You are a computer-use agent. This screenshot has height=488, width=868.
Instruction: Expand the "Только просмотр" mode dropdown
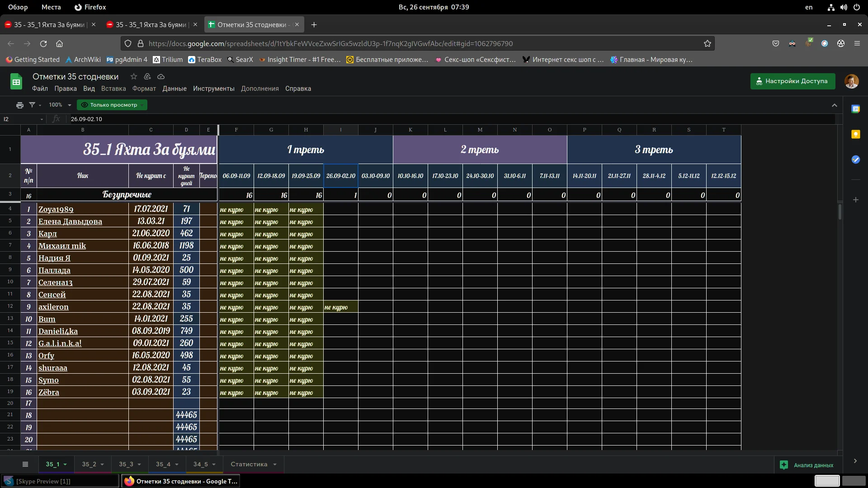142,105
